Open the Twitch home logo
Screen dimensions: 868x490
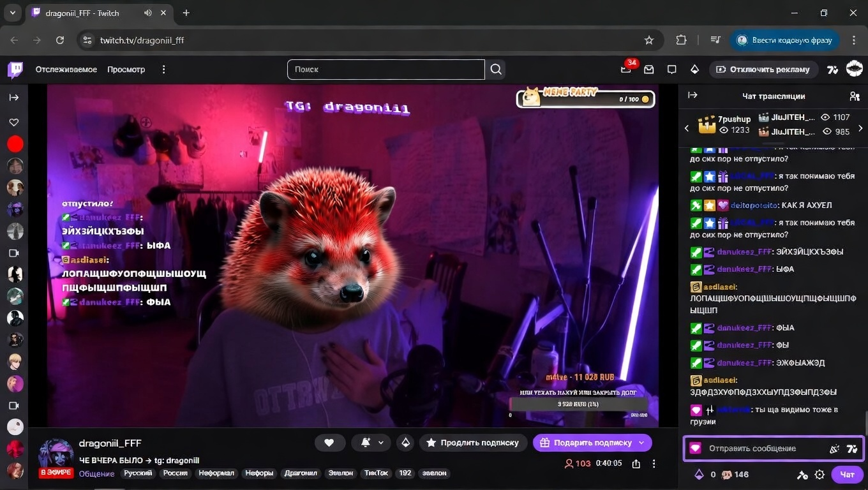[x=15, y=70]
